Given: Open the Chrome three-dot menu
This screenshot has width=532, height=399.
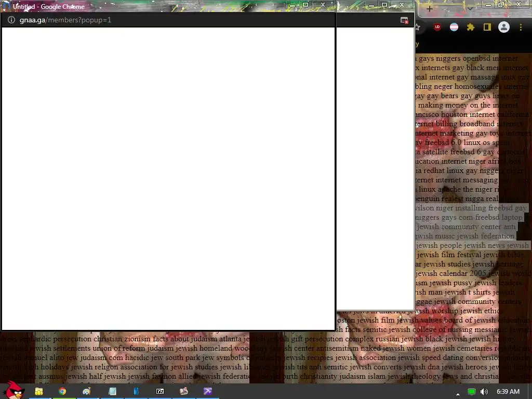Looking at the screenshot, I should coord(521,27).
